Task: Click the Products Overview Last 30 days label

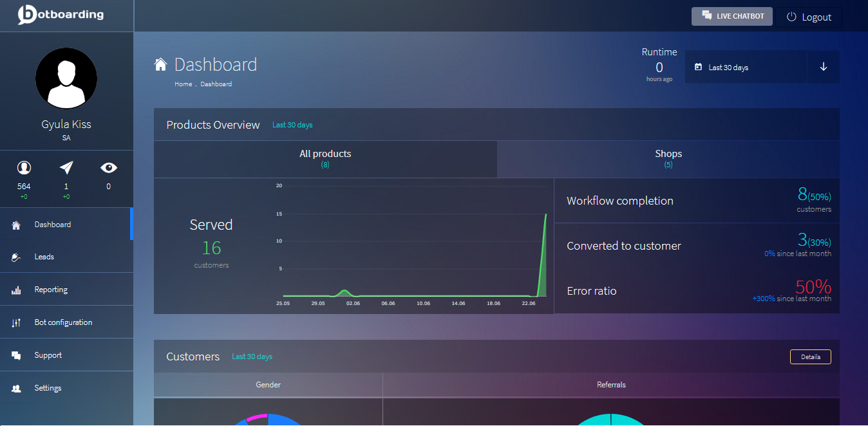Action: coord(292,125)
